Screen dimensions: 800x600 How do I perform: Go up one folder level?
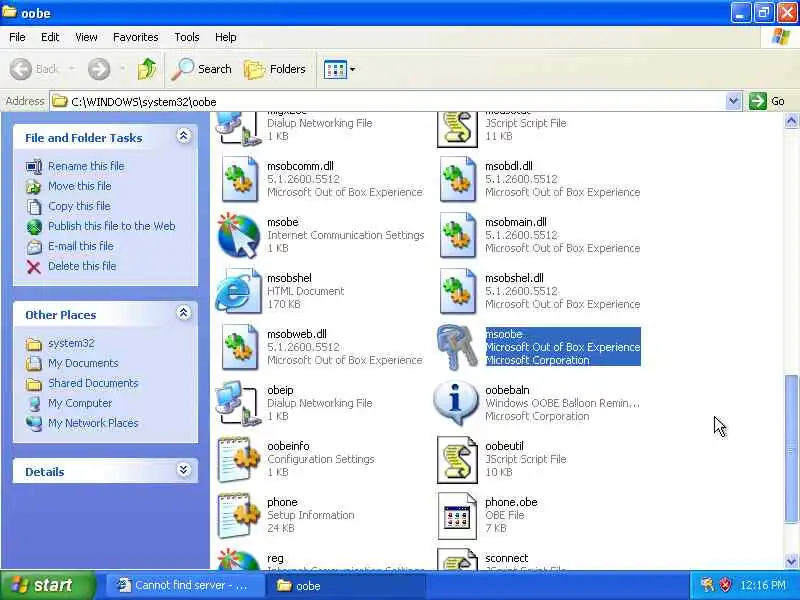point(146,69)
